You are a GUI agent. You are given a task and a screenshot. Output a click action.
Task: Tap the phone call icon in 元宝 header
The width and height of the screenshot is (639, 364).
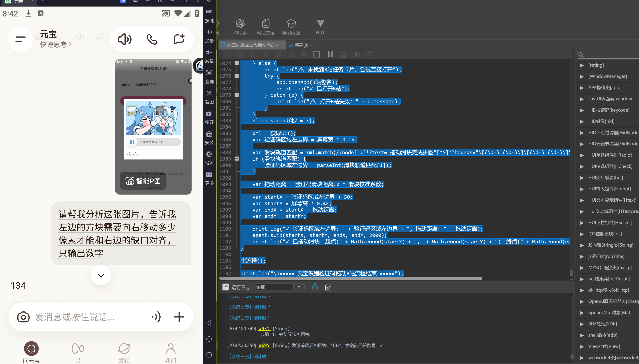tap(152, 39)
